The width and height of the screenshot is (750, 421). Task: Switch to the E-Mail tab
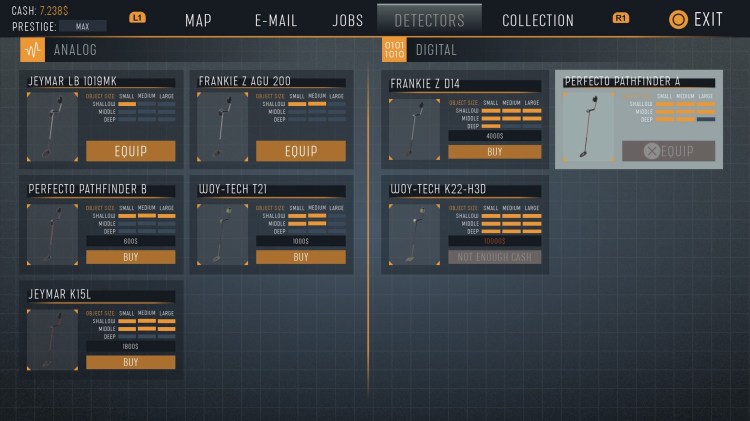click(276, 20)
